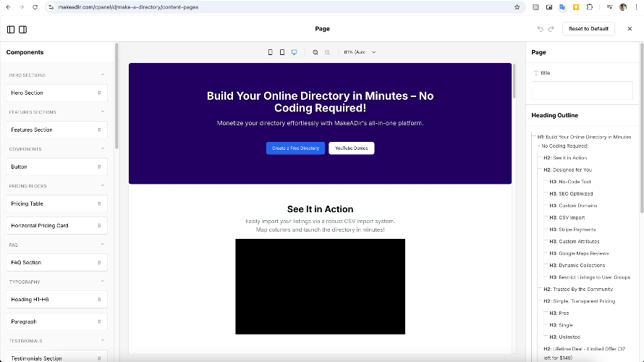Collapse the Features Sections group
The height and width of the screenshot is (362, 644).
click(103, 111)
